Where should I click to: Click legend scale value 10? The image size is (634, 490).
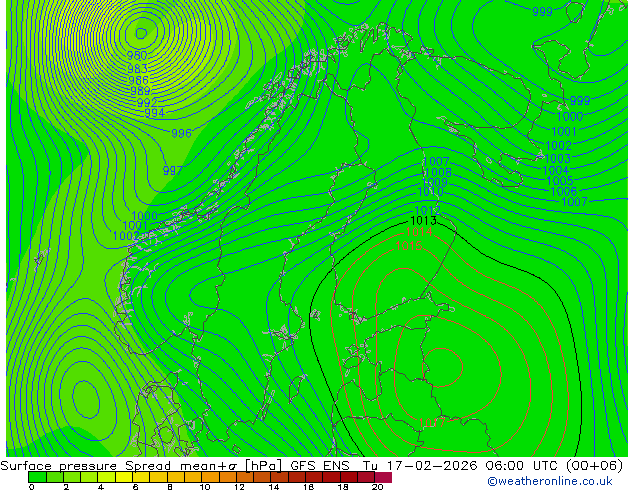point(205,487)
